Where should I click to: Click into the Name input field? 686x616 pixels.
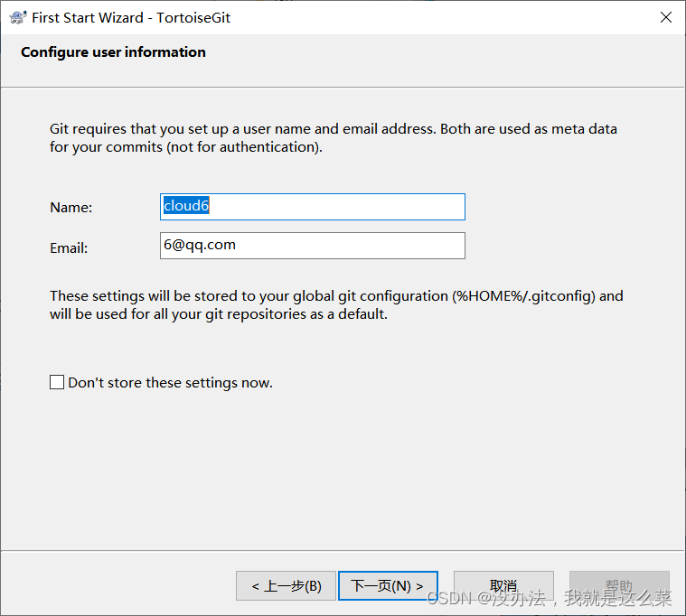(x=313, y=207)
